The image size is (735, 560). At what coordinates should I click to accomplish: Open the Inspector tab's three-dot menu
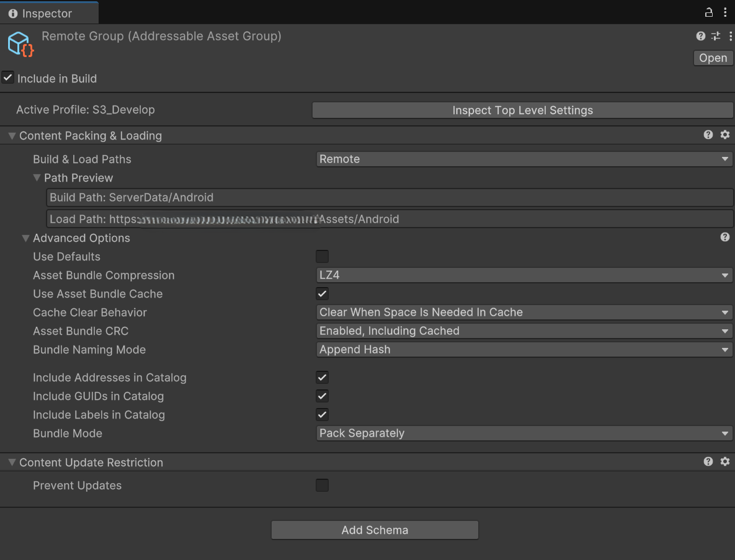pos(725,12)
